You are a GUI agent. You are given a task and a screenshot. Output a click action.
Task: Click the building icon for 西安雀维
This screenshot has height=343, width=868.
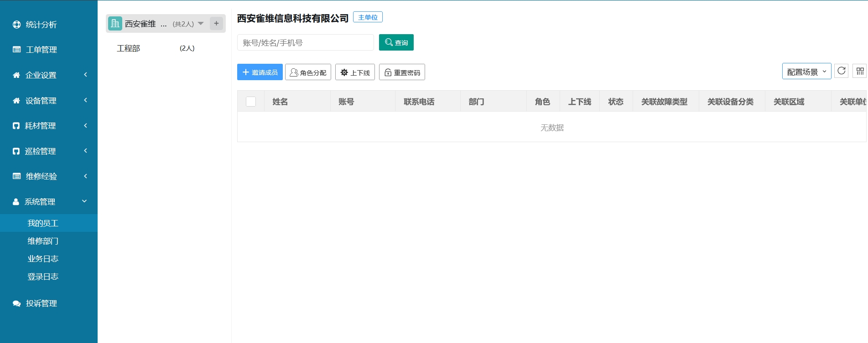pos(115,23)
